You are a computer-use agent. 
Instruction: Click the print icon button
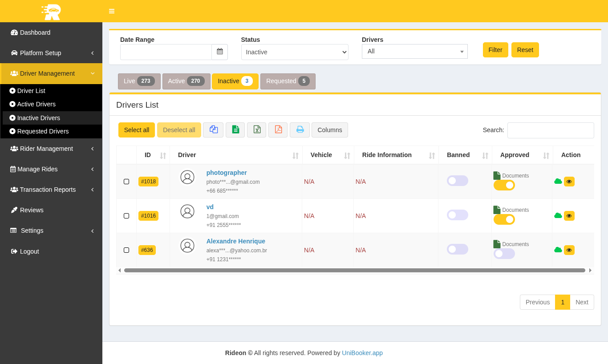click(x=300, y=129)
